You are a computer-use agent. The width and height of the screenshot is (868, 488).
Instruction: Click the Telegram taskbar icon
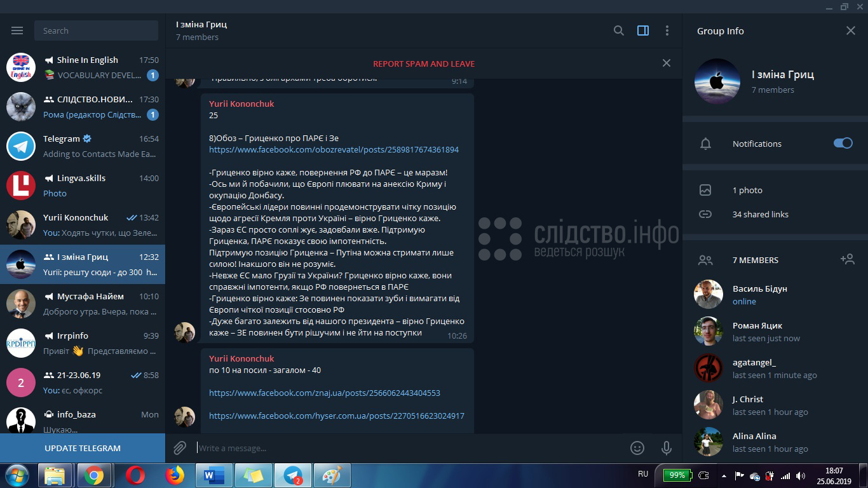click(292, 475)
